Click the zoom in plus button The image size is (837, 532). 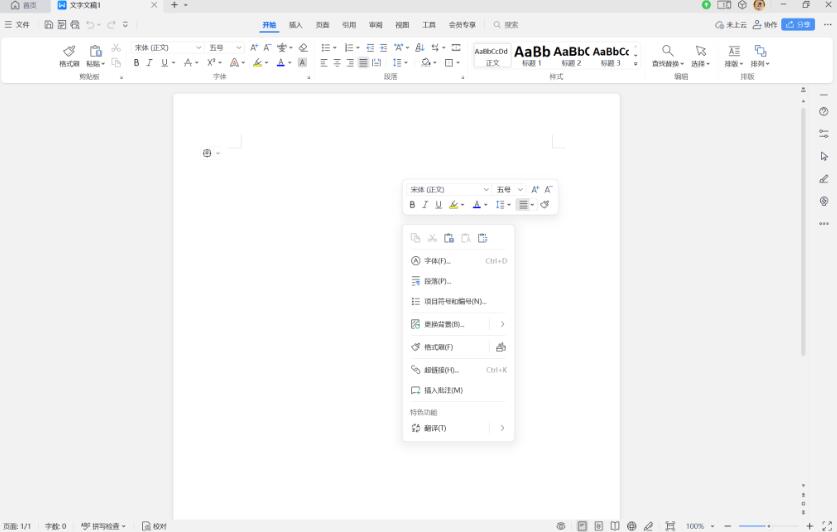coord(810,526)
